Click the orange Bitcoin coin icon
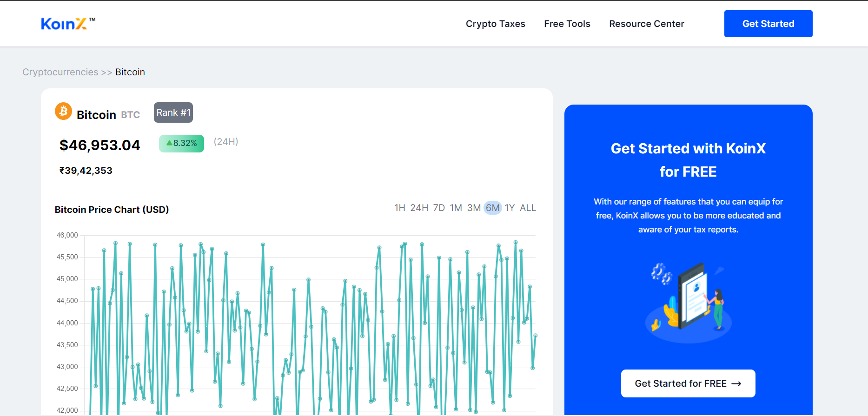 point(63,111)
